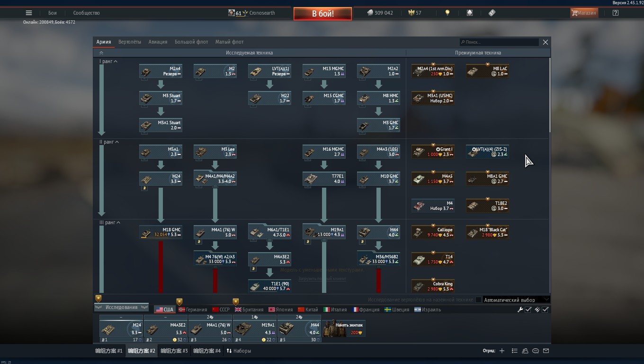Toggle helicopter research on ground vehicles checkbox
Screen dimensions: 644x364
click(x=478, y=300)
